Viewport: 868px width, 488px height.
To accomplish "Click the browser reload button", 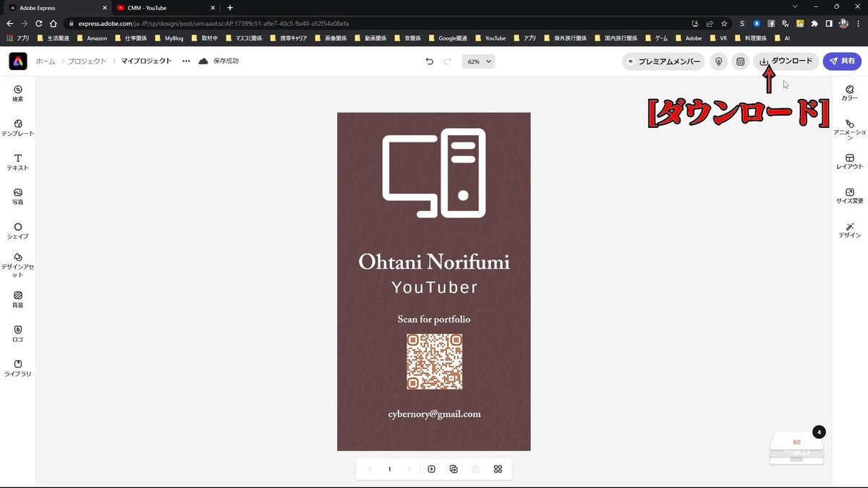I will click(38, 23).
